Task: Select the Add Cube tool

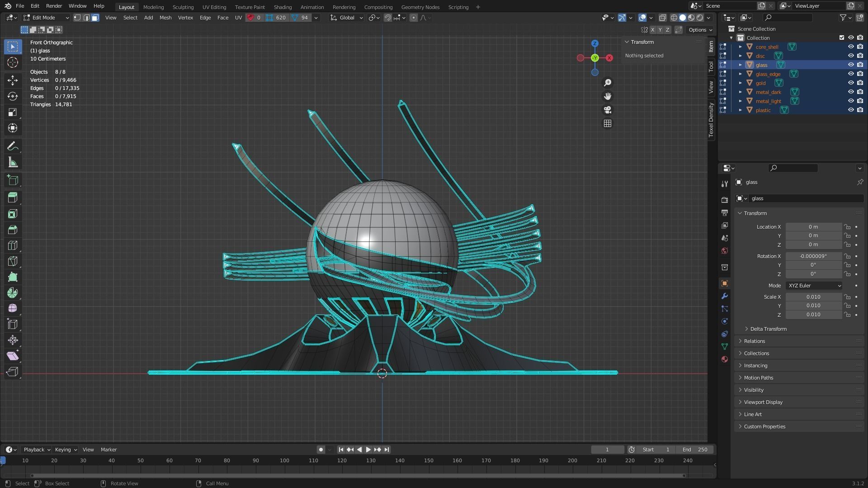Action: coord(13,180)
